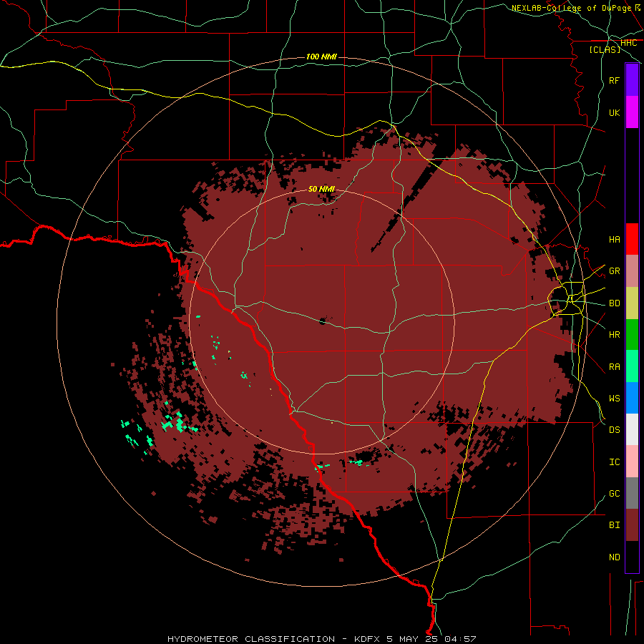The width and height of the screenshot is (644, 644).
Task: Click the UK magenta legend swatch
Action: tap(632, 112)
